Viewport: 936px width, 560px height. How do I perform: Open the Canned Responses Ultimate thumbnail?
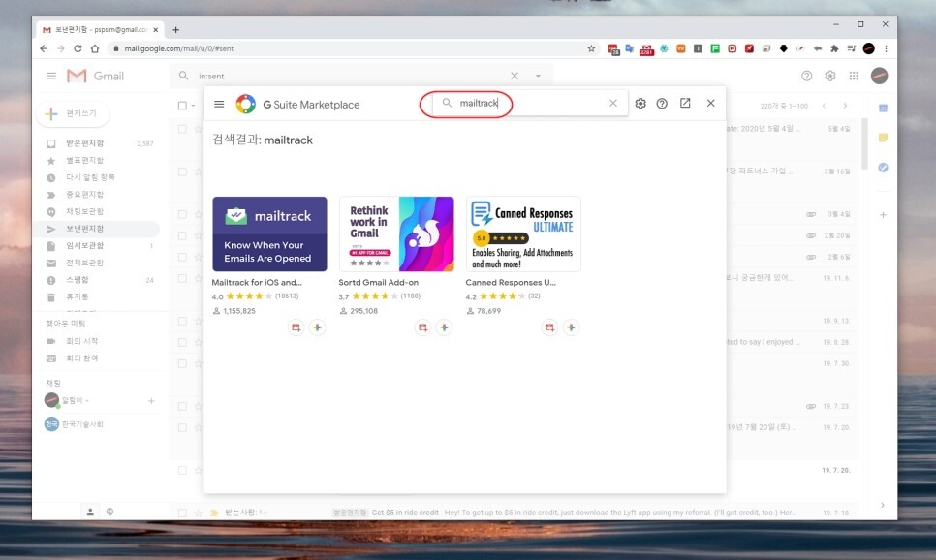coord(523,234)
